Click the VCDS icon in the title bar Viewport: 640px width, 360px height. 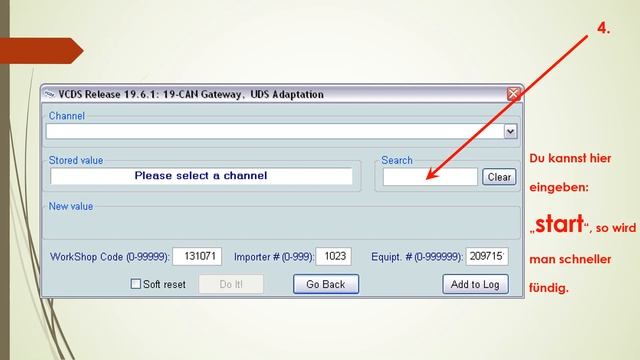50,94
